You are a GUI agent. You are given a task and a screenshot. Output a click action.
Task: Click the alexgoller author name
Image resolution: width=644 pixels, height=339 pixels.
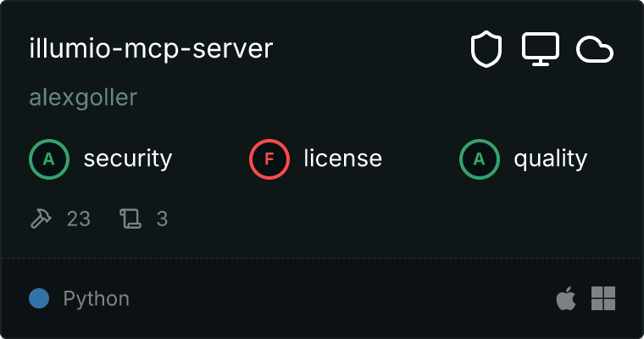click(83, 97)
